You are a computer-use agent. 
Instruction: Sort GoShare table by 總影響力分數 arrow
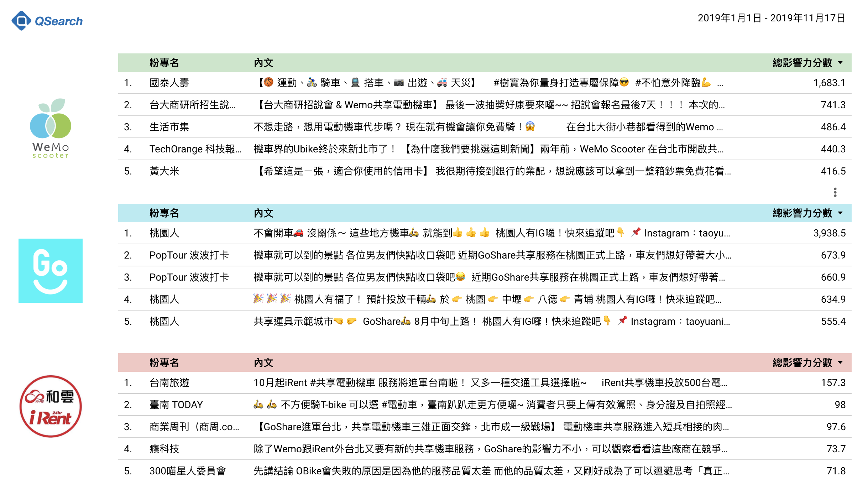pyautogui.click(x=841, y=213)
